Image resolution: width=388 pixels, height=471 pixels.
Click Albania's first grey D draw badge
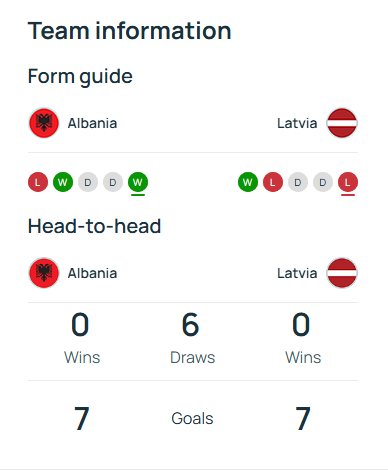88,182
